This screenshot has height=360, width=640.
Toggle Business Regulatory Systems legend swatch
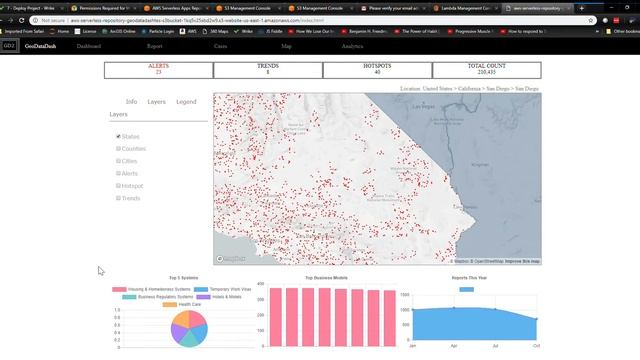click(x=129, y=297)
